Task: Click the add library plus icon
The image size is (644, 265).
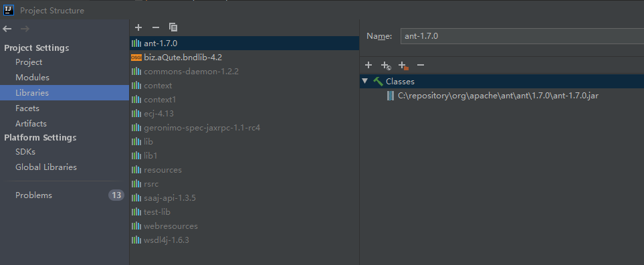Action: coord(138,27)
